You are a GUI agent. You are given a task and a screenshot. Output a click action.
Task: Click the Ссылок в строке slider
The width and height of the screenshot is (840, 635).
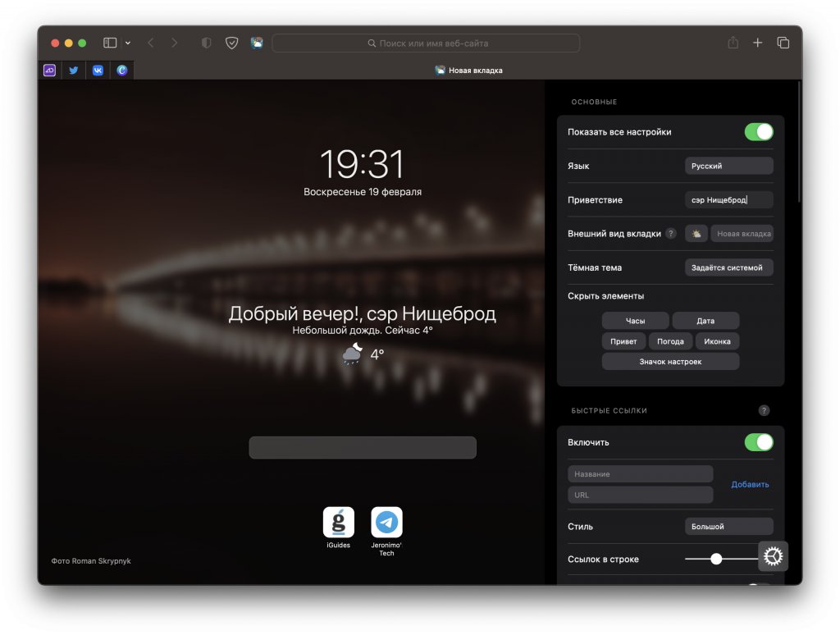[x=722, y=559]
